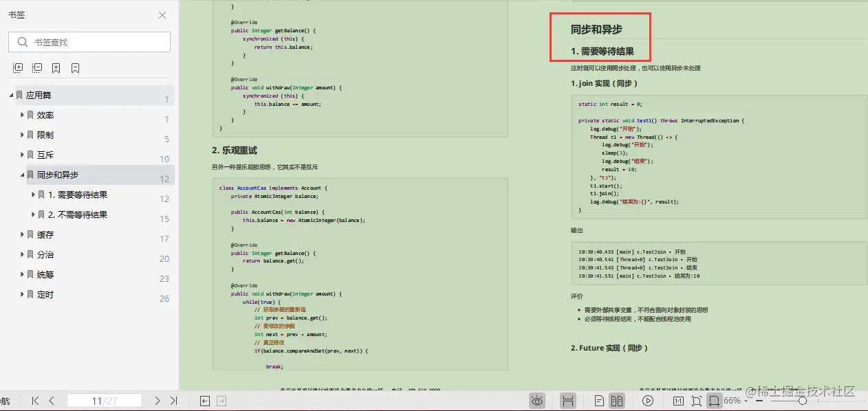Go to bookmark 2. 不需等待结果
Image resolution: width=868 pixels, height=411 pixels.
pos(78,215)
